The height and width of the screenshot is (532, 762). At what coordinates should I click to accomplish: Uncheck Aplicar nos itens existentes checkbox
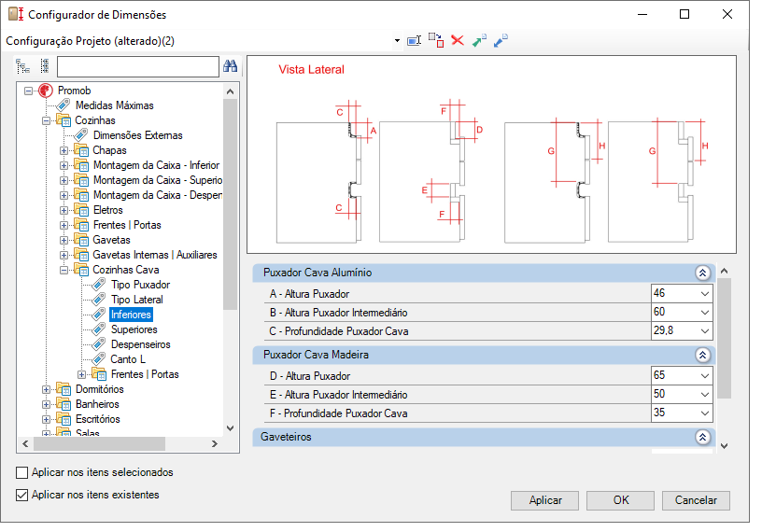click(21, 495)
